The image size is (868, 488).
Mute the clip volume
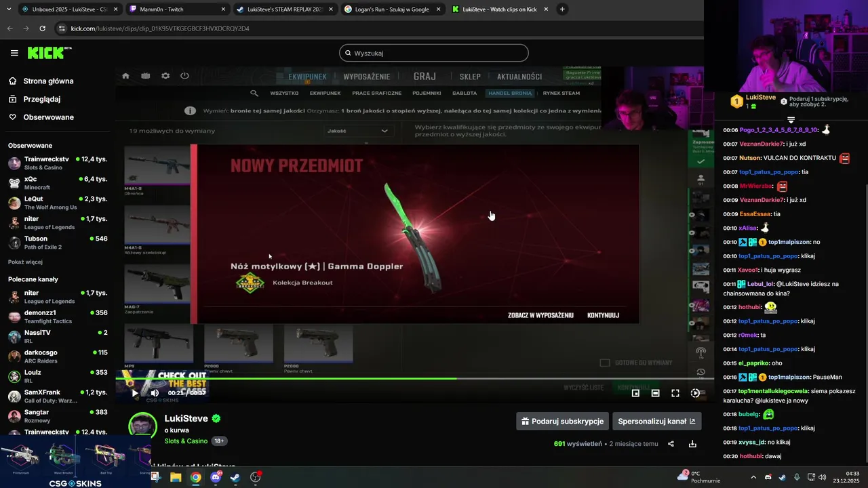[x=155, y=393]
